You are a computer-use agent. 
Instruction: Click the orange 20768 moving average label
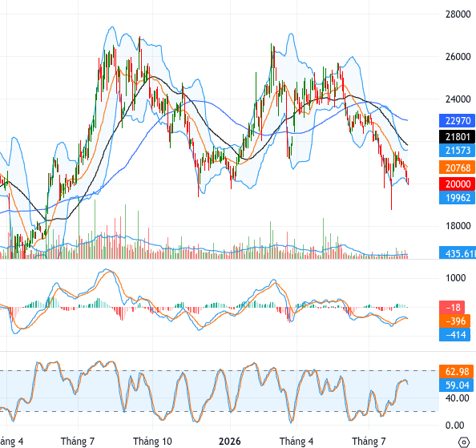pyautogui.click(x=458, y=167)
